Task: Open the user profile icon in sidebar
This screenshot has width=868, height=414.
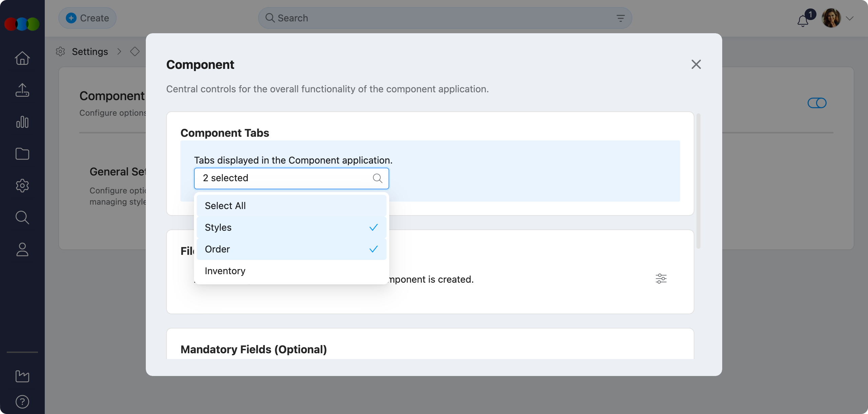Action: click(22, 249)
